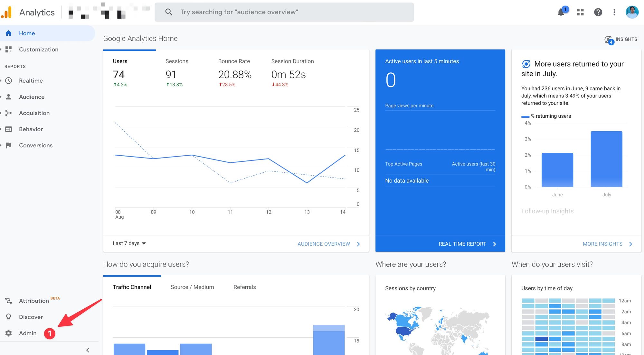The height and width of the screenshot is (355, 644).
Task: Click the Follow-up Insights text
Action: 547,211
